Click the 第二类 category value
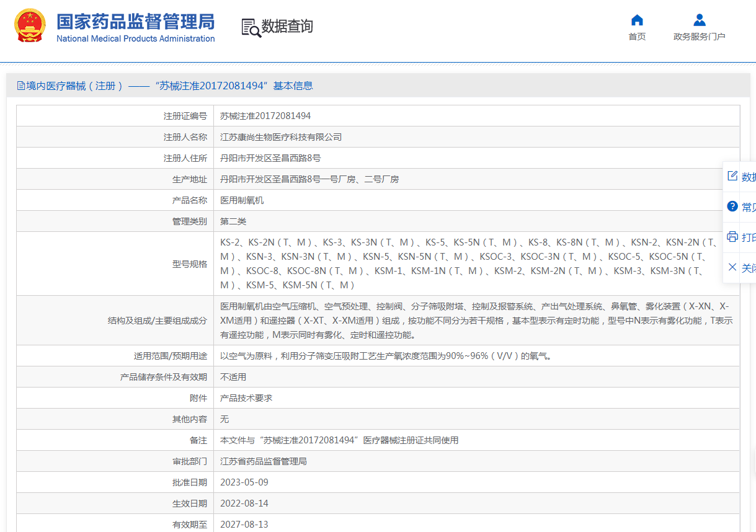Image resolution: width=756 pixels, height=532 pixels. [233, 221]
